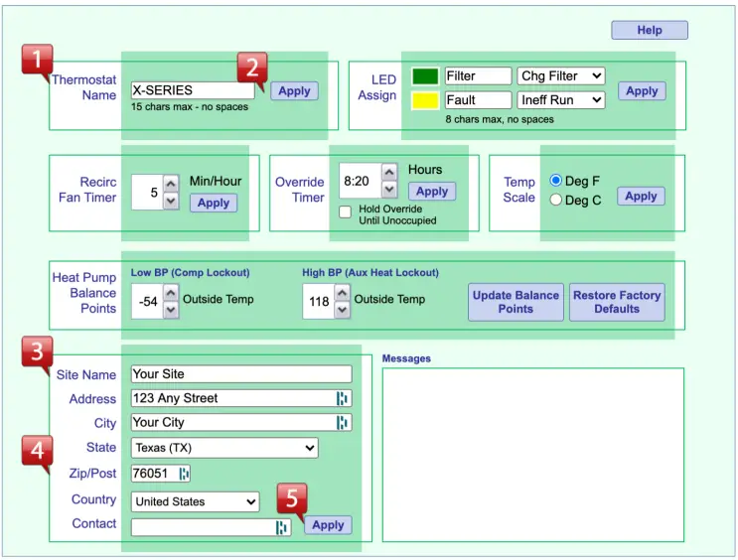Screen dimensions: 738x560
Task: Decrease the Low BP outside temp
Action: [171, 310]
